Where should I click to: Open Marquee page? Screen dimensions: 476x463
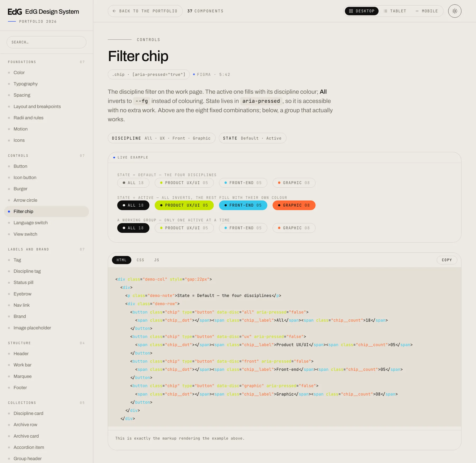click(x=47, y=376)
